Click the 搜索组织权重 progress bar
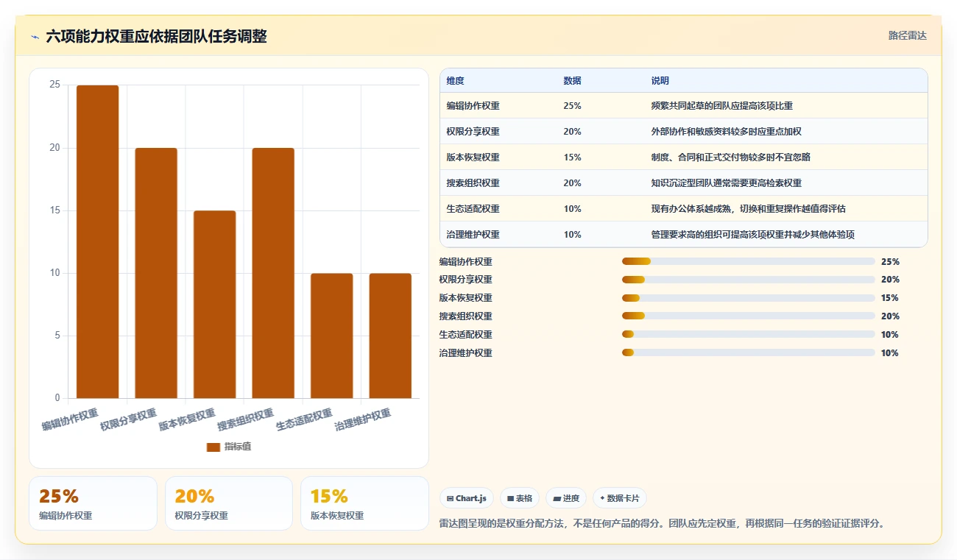The image size is (957, 560). click(749, 316)
